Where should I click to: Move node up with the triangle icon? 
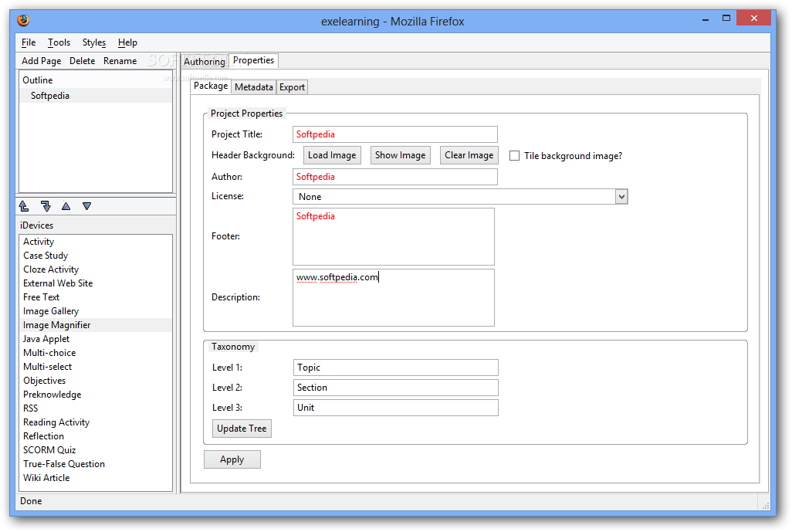point(66,206)
